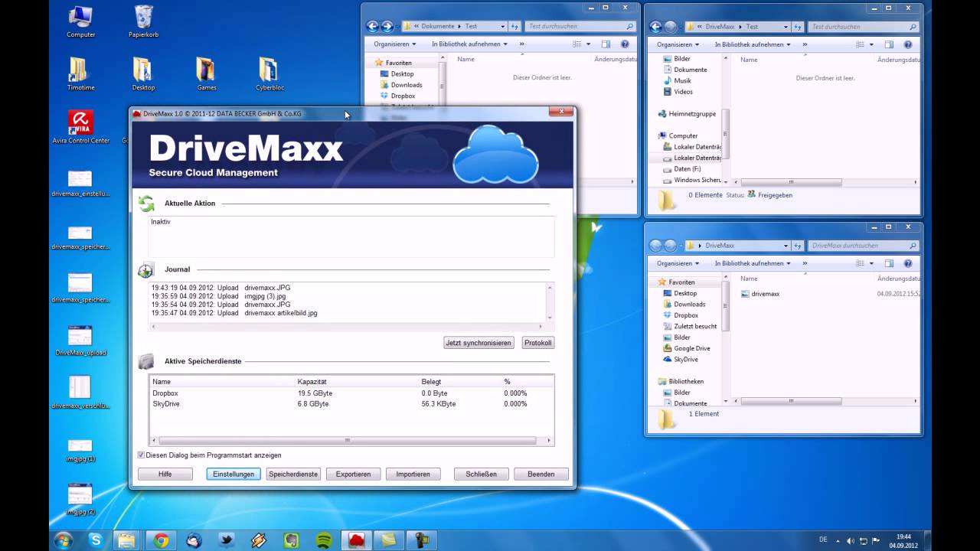
Task: Open the Protokoll button in DriveMaxx
Action: [x=537, y=343]
